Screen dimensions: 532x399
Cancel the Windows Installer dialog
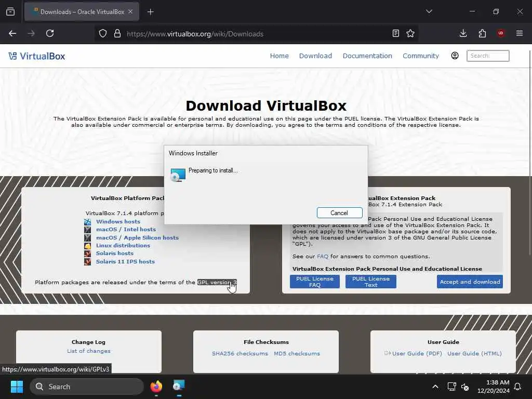click(x=339, y=212)
